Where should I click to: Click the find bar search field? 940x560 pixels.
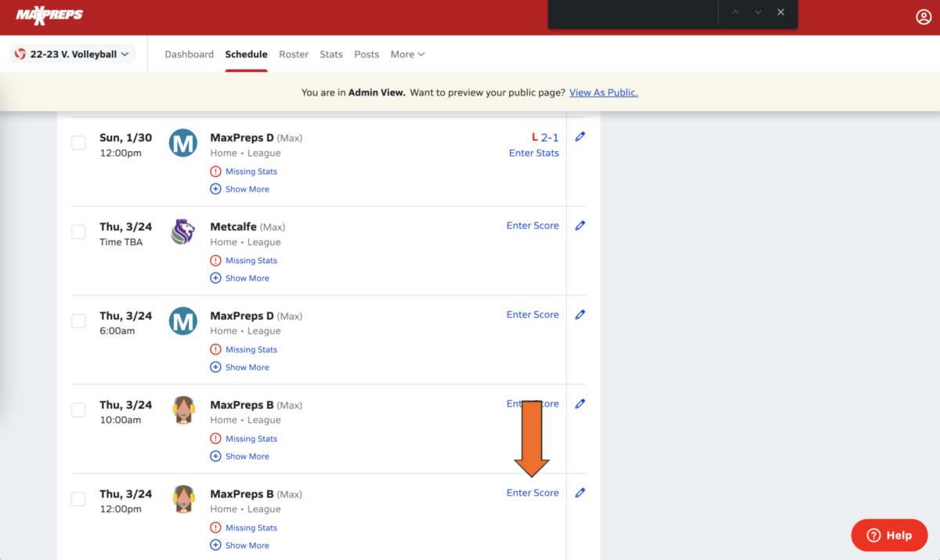pyautogui.click(x=633, y=13)
